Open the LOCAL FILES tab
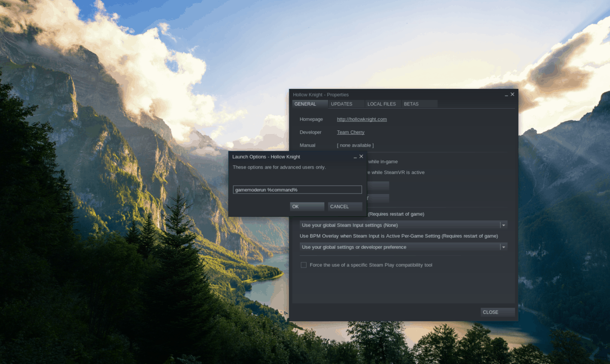Viewport: 610px width, 364px height. click(x=382, y=104)
